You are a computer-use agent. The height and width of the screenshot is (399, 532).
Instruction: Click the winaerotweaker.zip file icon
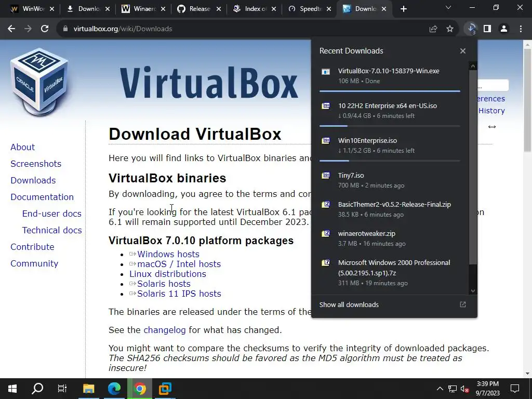[x=326, y=234]
